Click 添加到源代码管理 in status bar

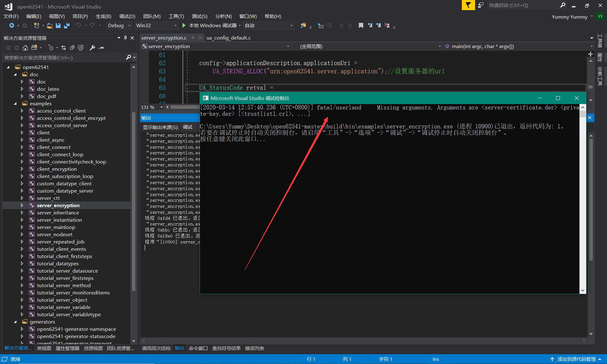tap(576, 359)
